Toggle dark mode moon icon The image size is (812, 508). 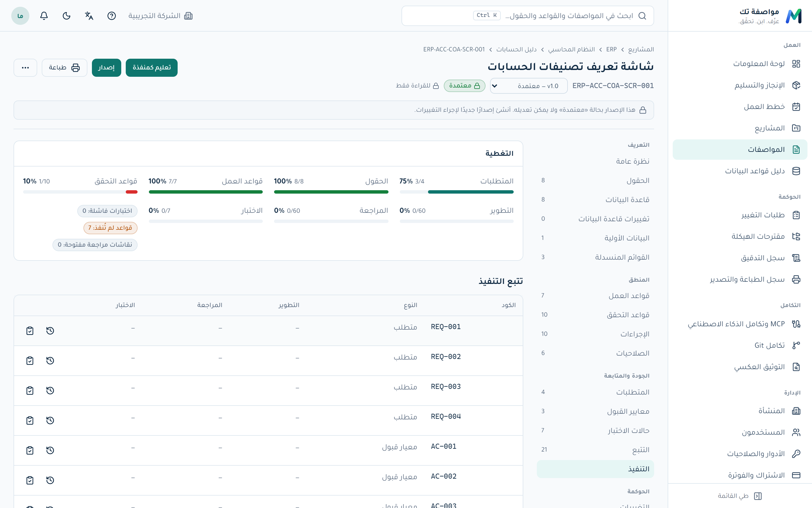(x=67, y=16)
